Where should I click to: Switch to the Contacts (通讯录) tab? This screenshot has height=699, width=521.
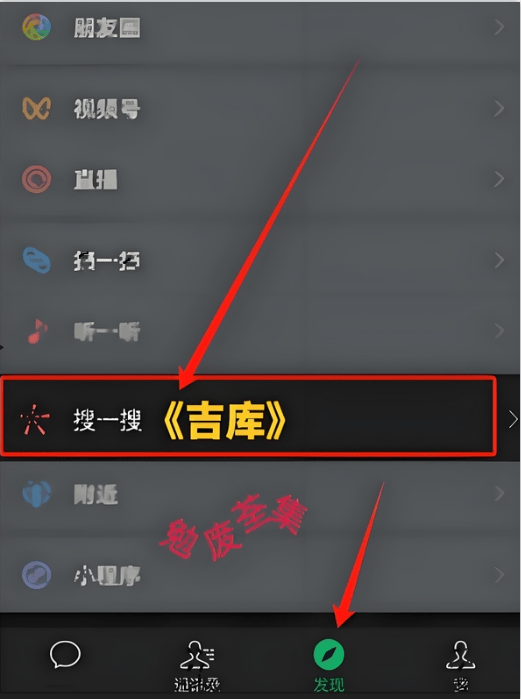pos(197,666)
